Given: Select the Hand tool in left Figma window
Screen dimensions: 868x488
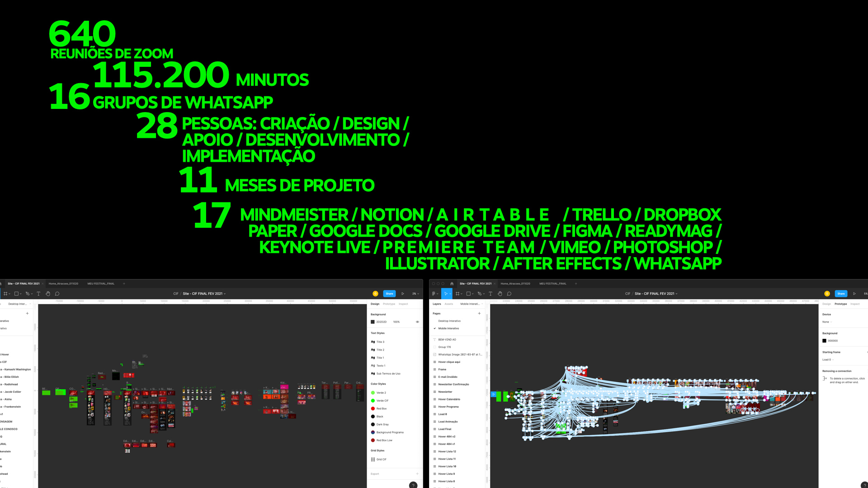Looking at the screenshot, I should 48,294.
